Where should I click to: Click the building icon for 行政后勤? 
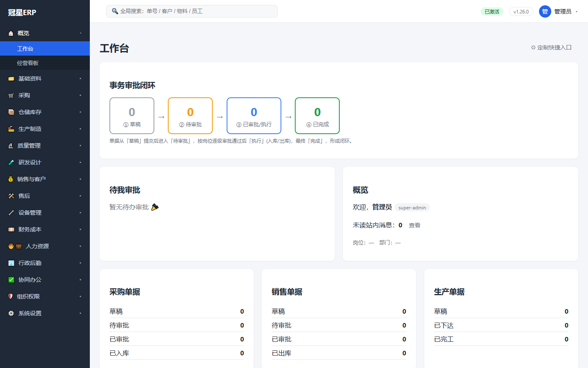[x=11, y=263]
